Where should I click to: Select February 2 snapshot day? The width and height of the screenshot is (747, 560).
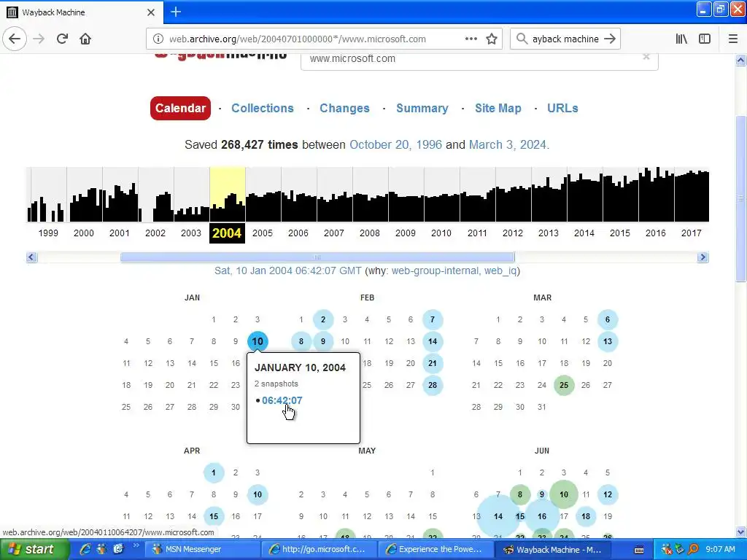[x=323, y=319]
